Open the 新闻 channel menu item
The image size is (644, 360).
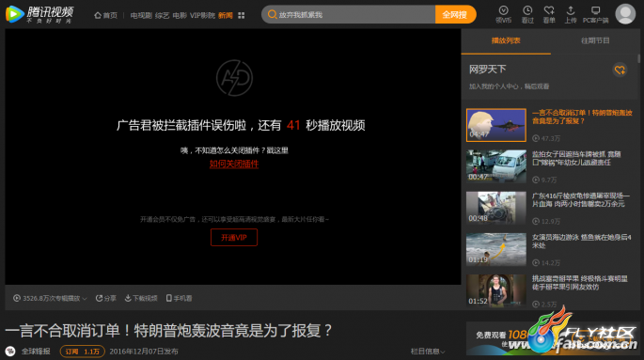pos(225,16)
